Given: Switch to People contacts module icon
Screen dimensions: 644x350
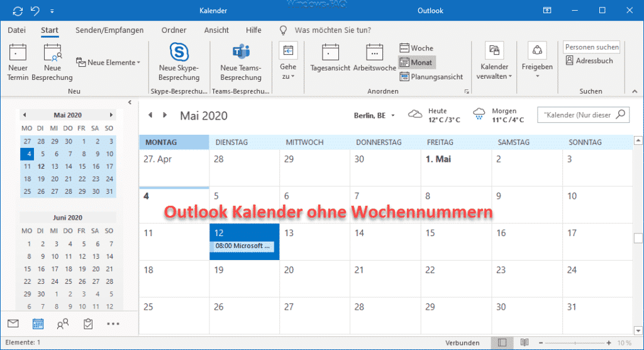Looking at the screenshot, I should (x=62, y=324).
